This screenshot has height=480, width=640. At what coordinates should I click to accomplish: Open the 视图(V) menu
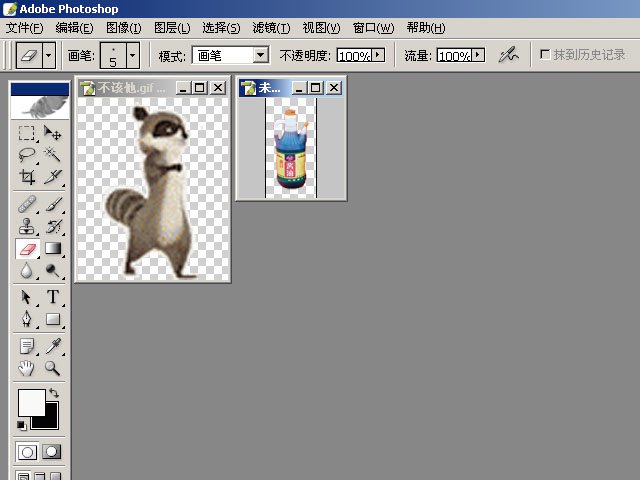(321, 28)
